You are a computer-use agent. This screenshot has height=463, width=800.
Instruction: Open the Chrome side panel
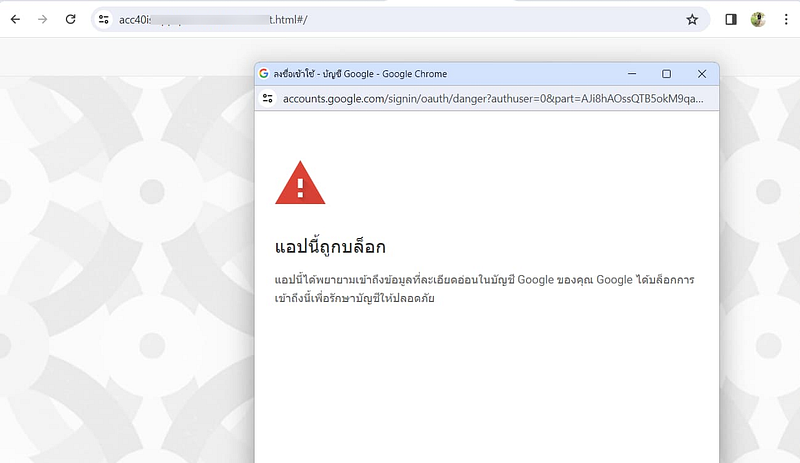pyautogui.click(x=731, y=19)
